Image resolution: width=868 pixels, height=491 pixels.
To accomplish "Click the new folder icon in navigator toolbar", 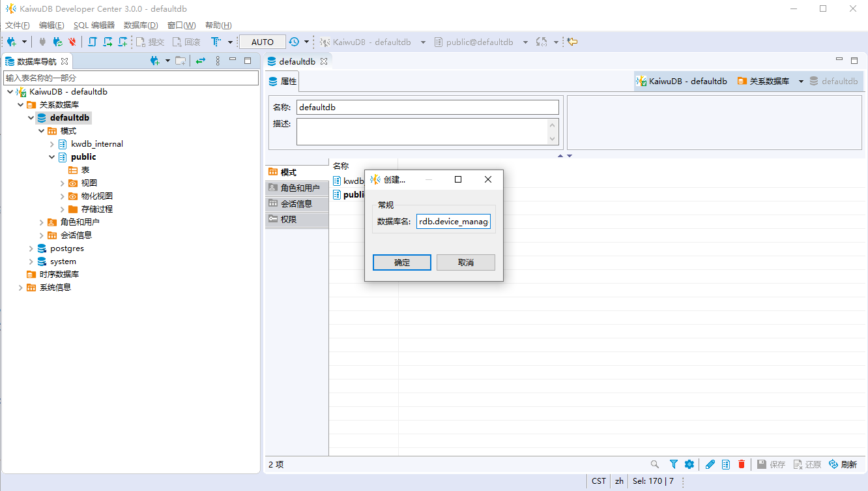I will click(181, 61).
